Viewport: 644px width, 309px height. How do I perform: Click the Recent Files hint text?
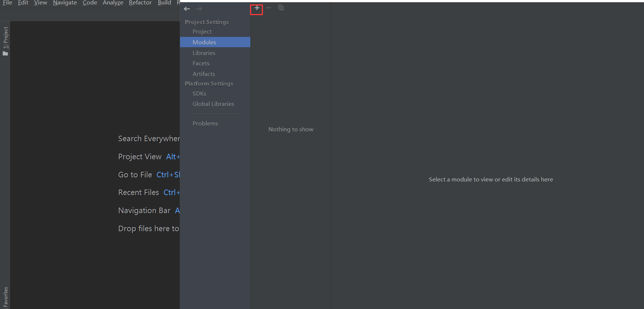click(x=138, y=192)
